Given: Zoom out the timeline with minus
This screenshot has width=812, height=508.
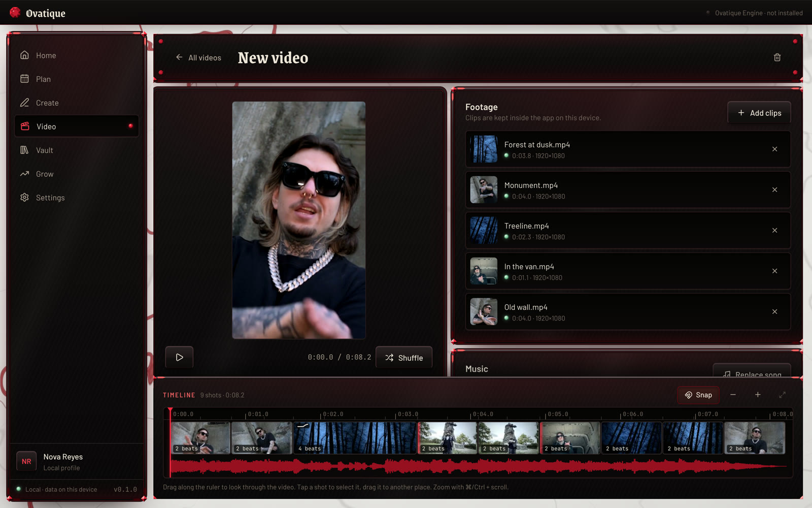Looking at the screenshot, I should (x=733, y=395).
